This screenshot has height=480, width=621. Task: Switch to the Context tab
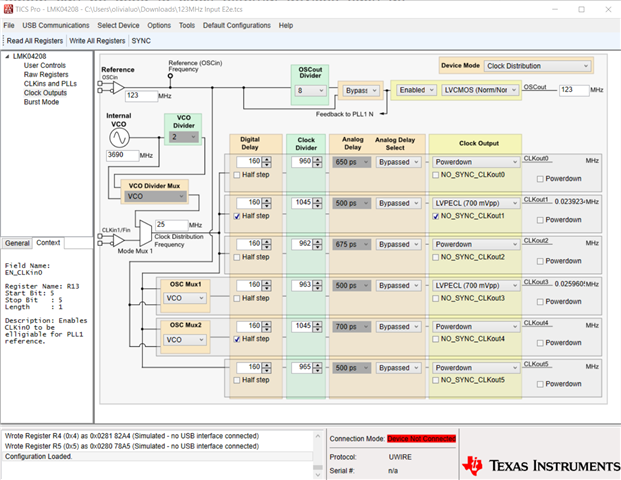[48, 243]
